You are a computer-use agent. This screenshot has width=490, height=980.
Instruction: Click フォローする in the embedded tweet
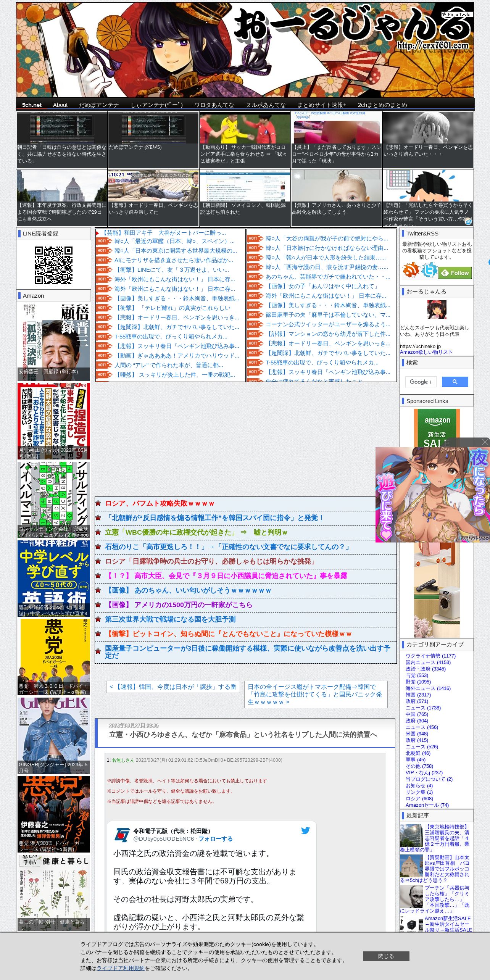click(x=216, y=839)
